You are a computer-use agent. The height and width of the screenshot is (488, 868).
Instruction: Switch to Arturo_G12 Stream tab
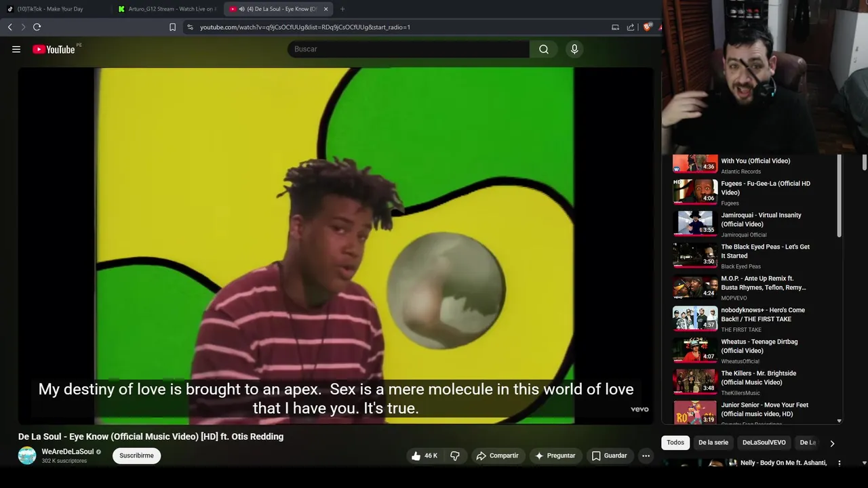tap(167, 9)
